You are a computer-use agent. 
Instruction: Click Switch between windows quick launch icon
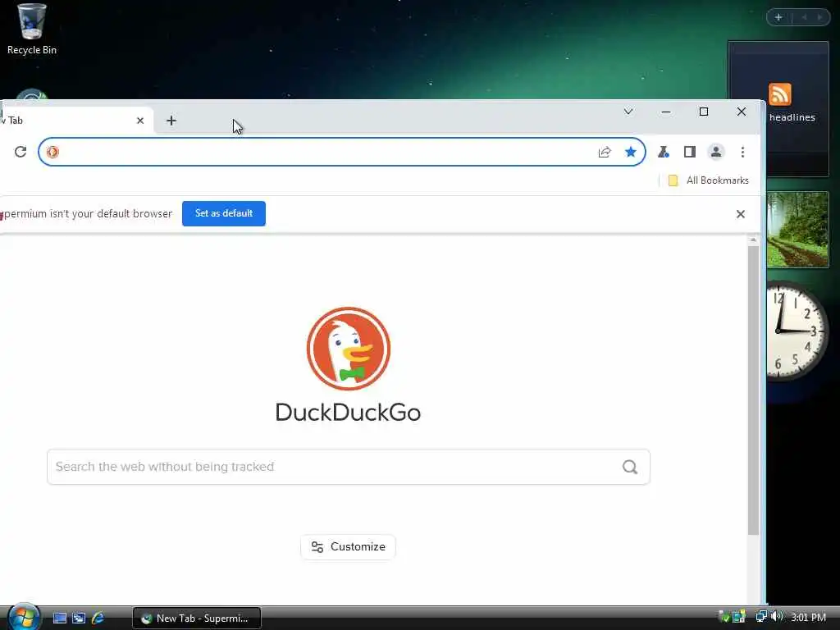pos(78,619)
